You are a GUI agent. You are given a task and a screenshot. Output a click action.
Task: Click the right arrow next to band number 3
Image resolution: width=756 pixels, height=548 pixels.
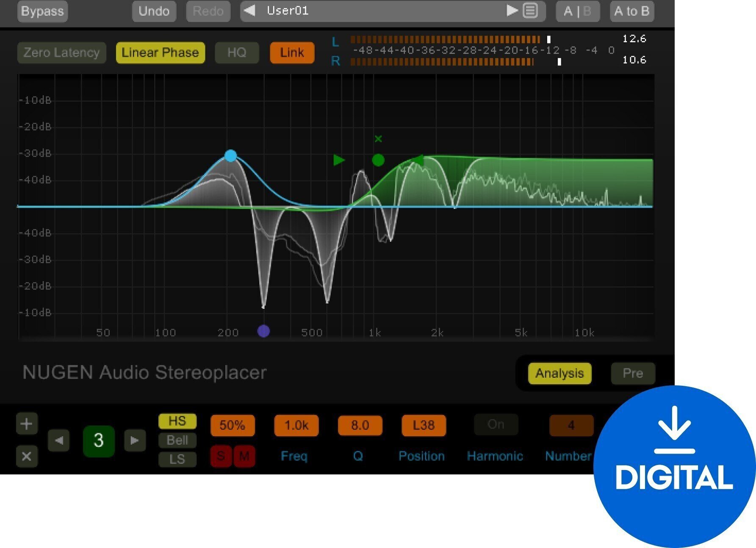click(x=135, y=440)
